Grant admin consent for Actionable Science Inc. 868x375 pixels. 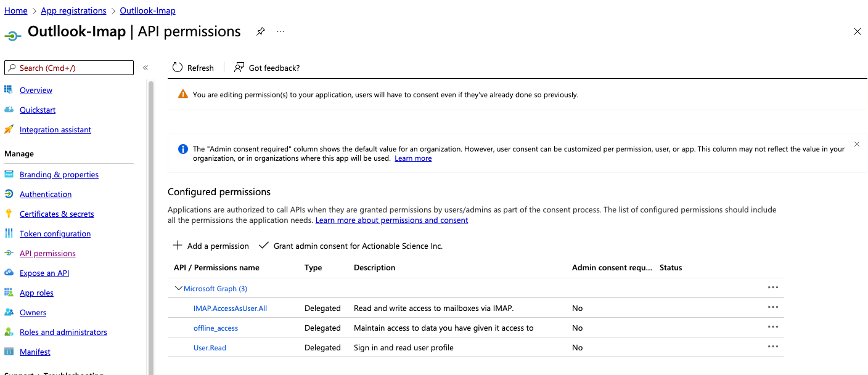point(351,246)
